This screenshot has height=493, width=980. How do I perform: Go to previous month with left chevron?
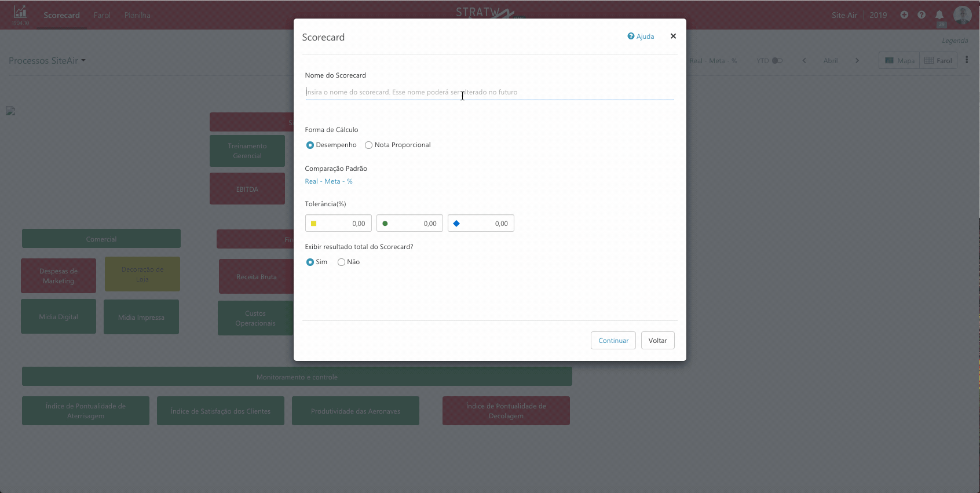point(804,60)
